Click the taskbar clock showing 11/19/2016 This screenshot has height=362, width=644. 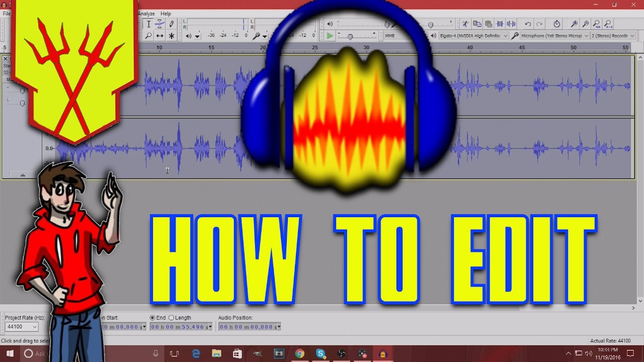coord(608,353)
